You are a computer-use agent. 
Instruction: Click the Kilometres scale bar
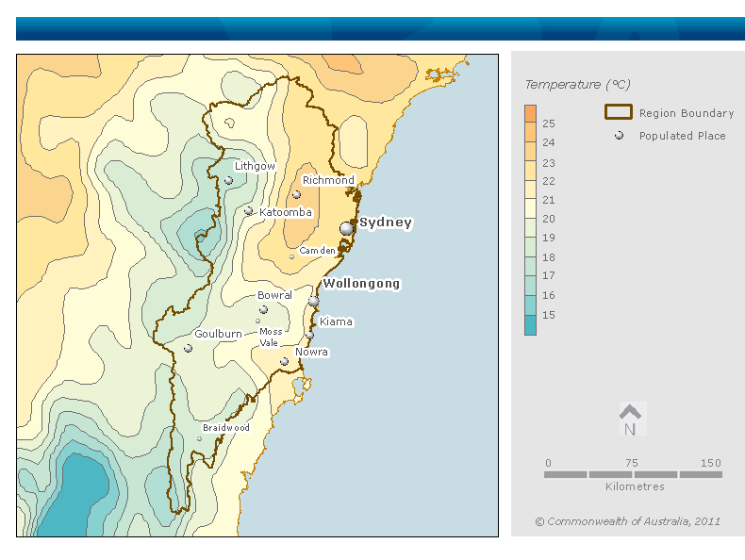pyautogui.click(x=633, y=474)
